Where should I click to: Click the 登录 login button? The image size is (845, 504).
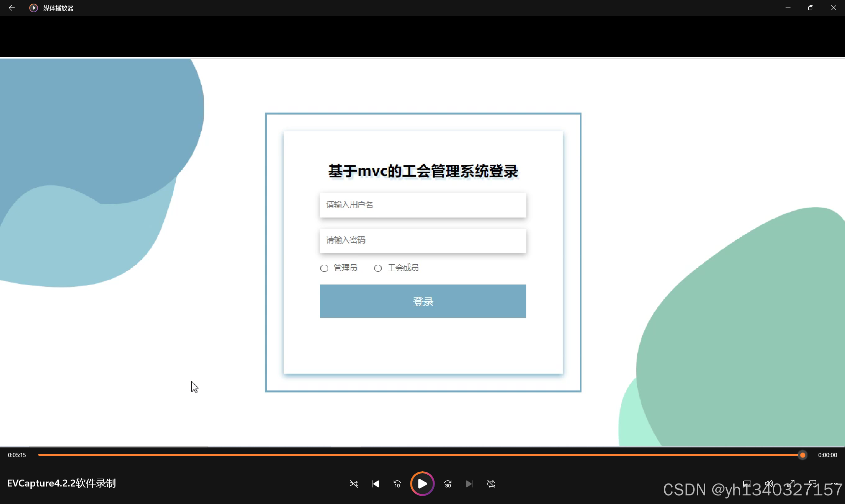click(x=423, y=301)
